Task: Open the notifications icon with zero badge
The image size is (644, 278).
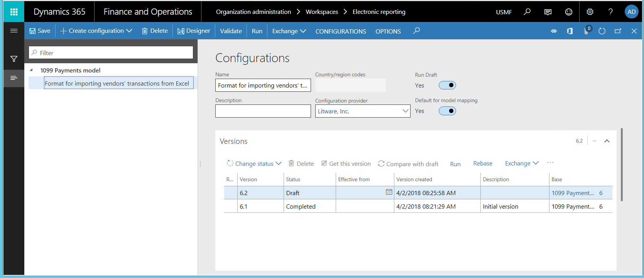Action: point(587,31)
